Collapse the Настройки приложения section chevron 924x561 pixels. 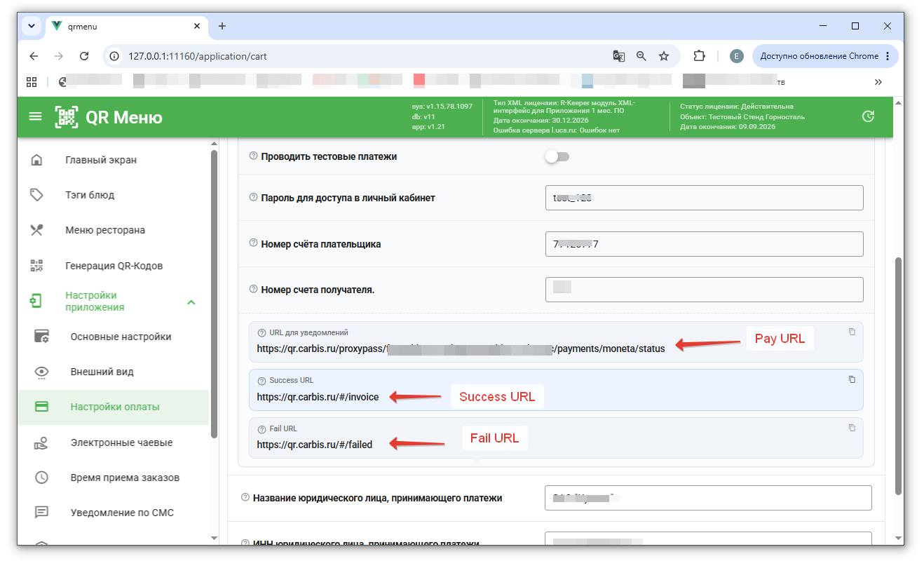click(191, 302)
